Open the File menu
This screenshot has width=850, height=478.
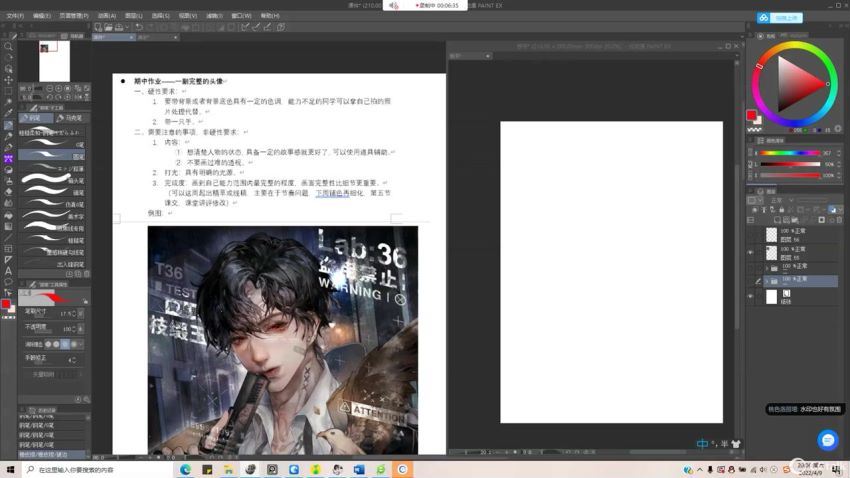click(x=15, y=16)
